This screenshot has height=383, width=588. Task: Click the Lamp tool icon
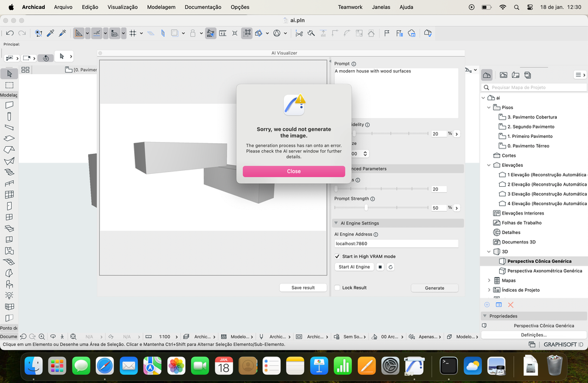click(9, 295)
